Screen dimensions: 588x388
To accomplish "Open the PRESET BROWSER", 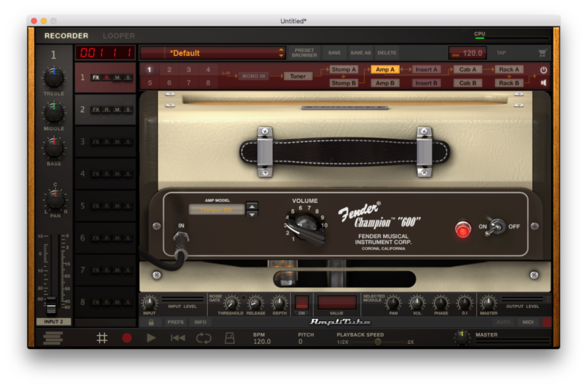I will click(305, 53).
